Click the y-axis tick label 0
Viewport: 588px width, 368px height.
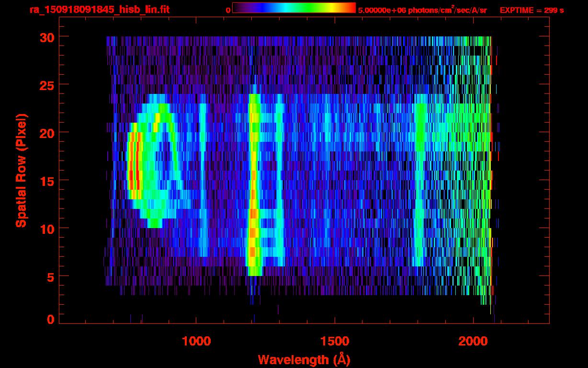tap(50, 320)
